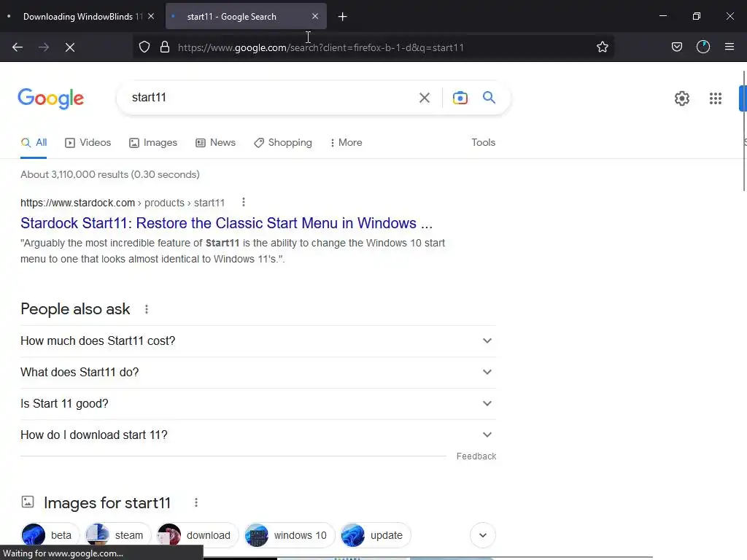The image size is (747, 560).
Task: Open search Tools
Action: pos(483,142)
